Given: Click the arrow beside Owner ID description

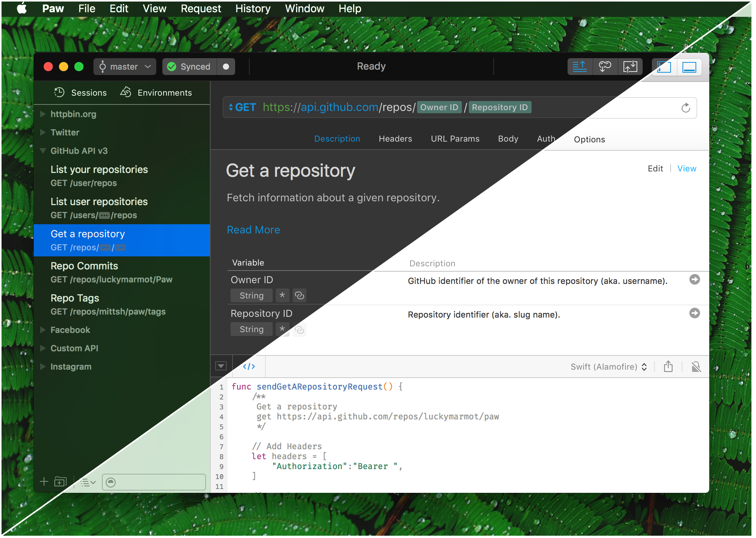Looking at the screenshot, I should pos(694,280).
